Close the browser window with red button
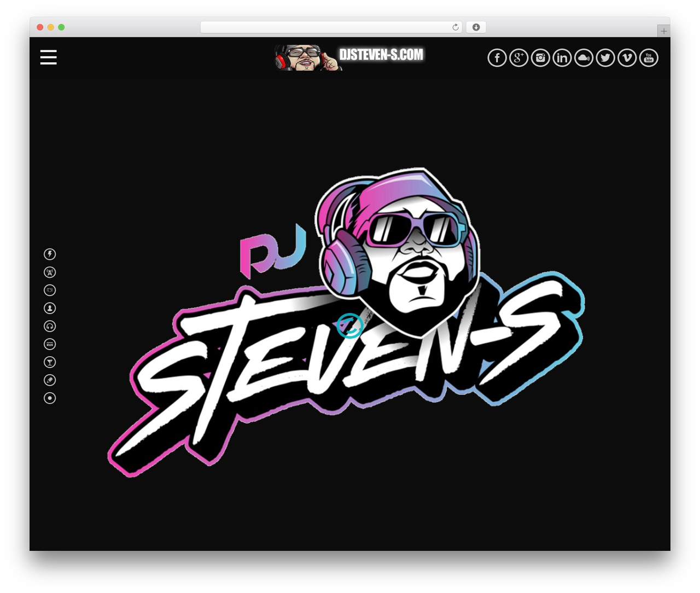Image resolution: width=700 pixels, height=593 pixels. tap(40, 27)
